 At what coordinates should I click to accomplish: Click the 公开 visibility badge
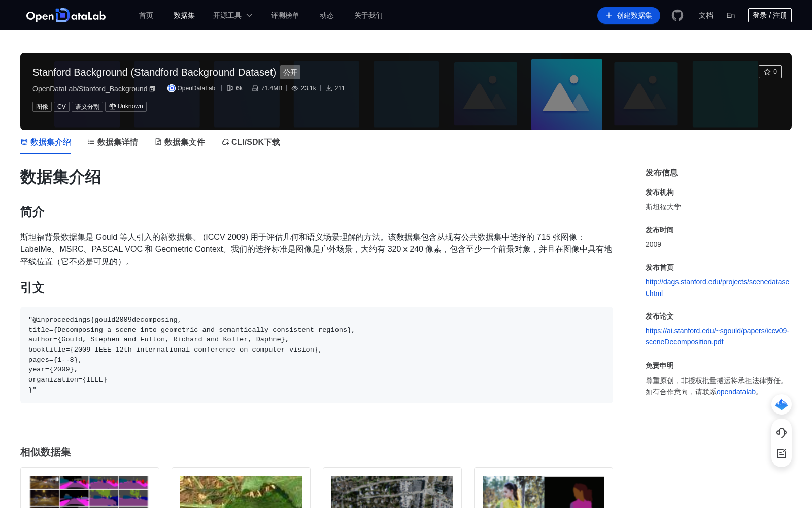pos(290,72)
